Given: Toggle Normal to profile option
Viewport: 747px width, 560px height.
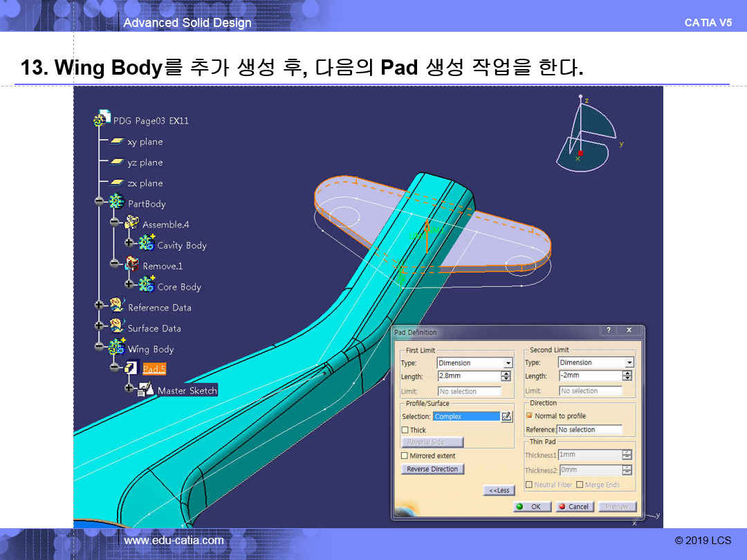Looking at the screenshot, I should (x=530, y=416).
